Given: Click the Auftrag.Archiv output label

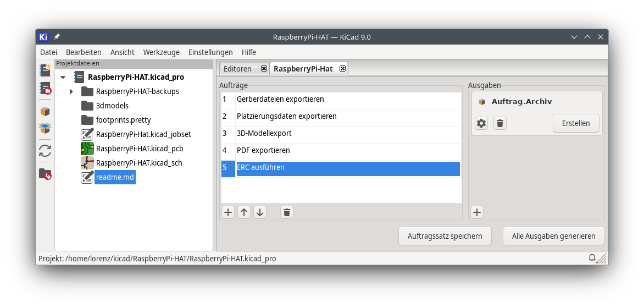Looking at the screenshot, I should (521, 102).
